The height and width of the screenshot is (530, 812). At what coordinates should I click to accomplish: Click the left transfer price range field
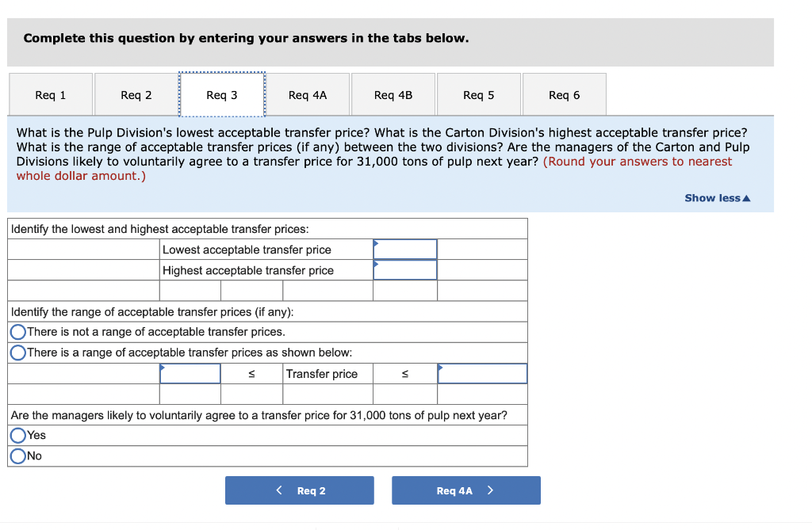[x=190, y=373]
